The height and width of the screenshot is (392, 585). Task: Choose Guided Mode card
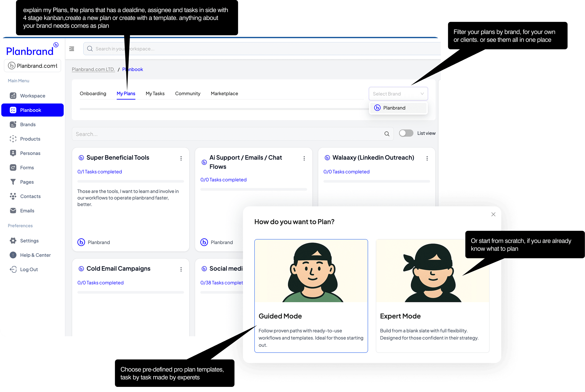coord(311,296)
